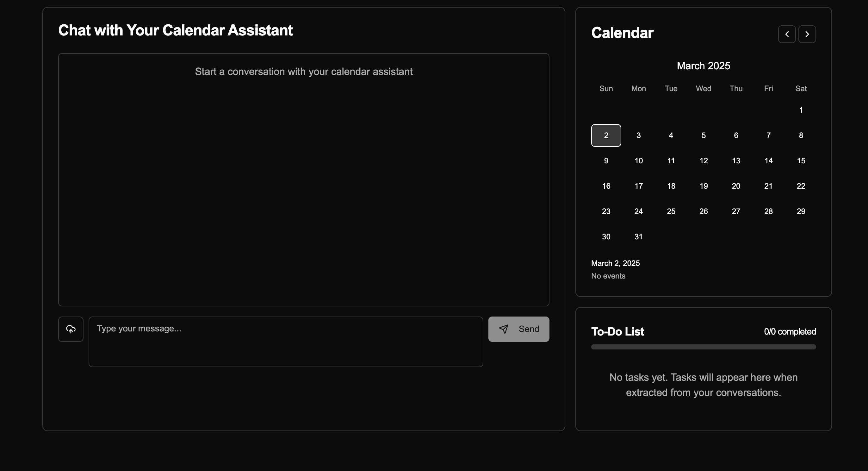Select March 30 on the calendar

pos(606,237)
